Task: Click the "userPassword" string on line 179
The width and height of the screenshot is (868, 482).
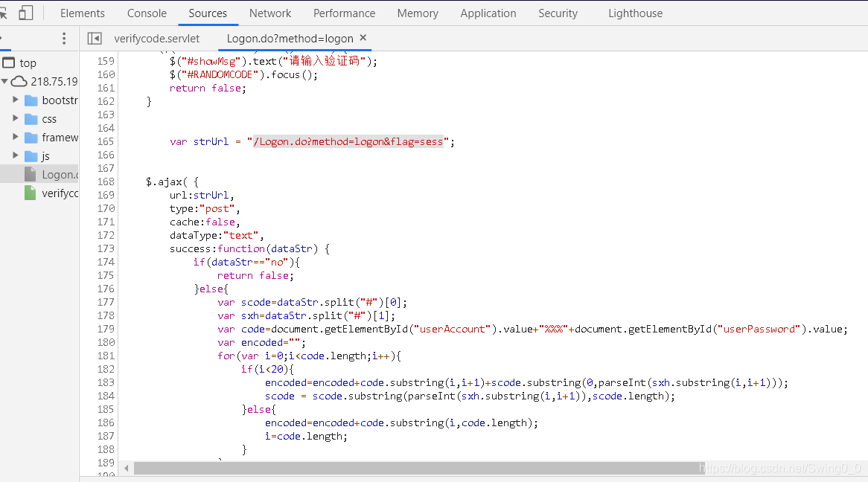Action: click(x=759, y=329)
